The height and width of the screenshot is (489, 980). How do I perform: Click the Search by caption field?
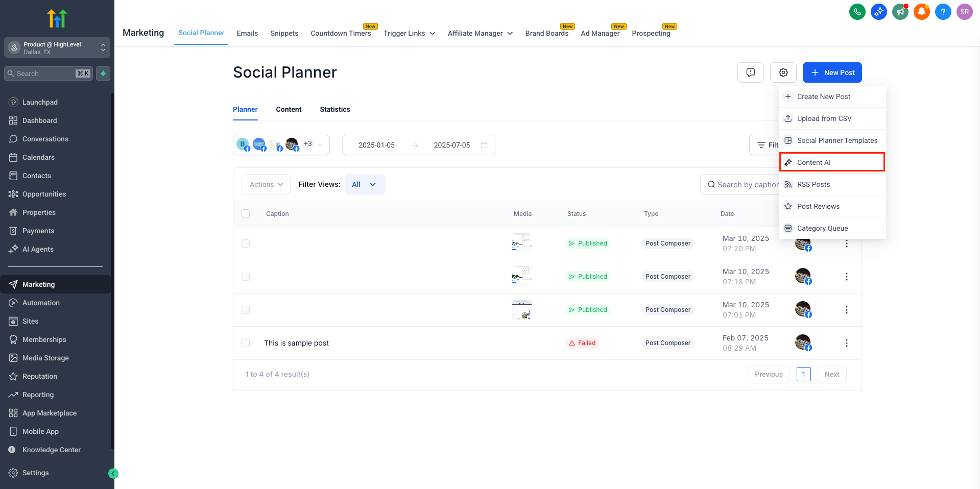pos(740,184)
